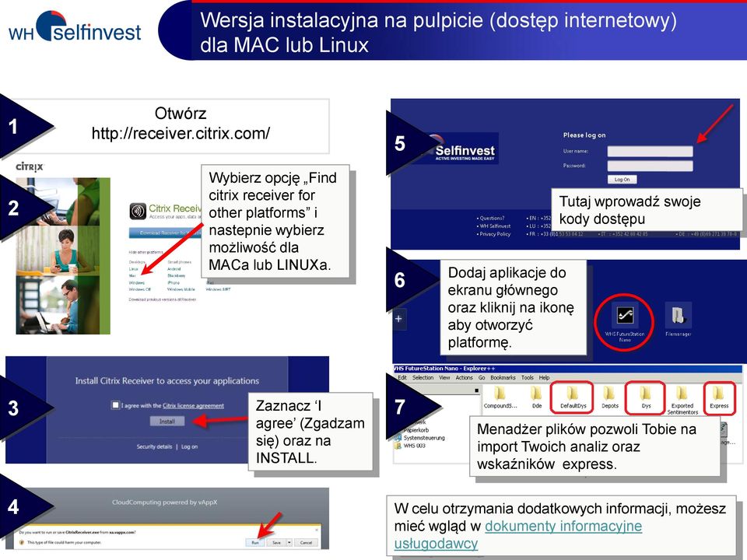The height and width of the screenshot is (560, 747).
Task: Open the Citrix license agreement link
Action: (x=194, y=406)
